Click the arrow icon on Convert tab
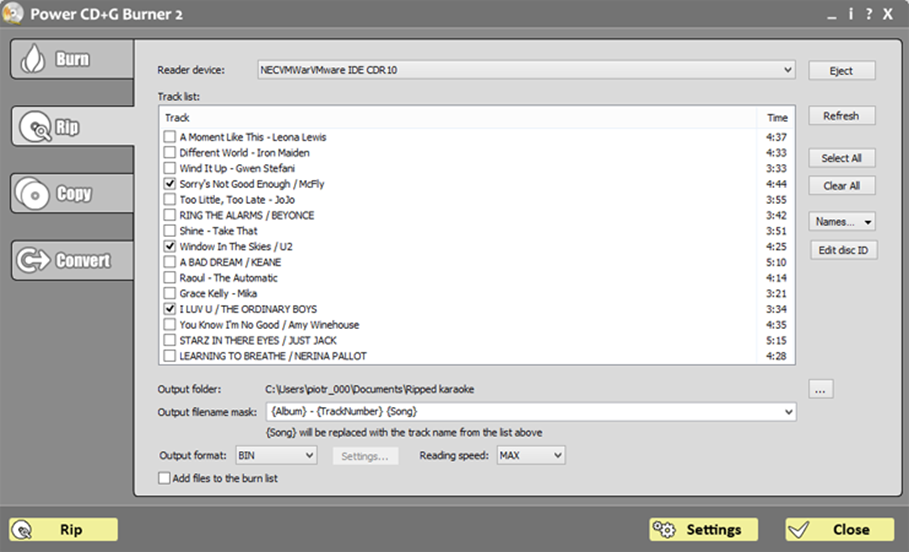 pos(34,260)
